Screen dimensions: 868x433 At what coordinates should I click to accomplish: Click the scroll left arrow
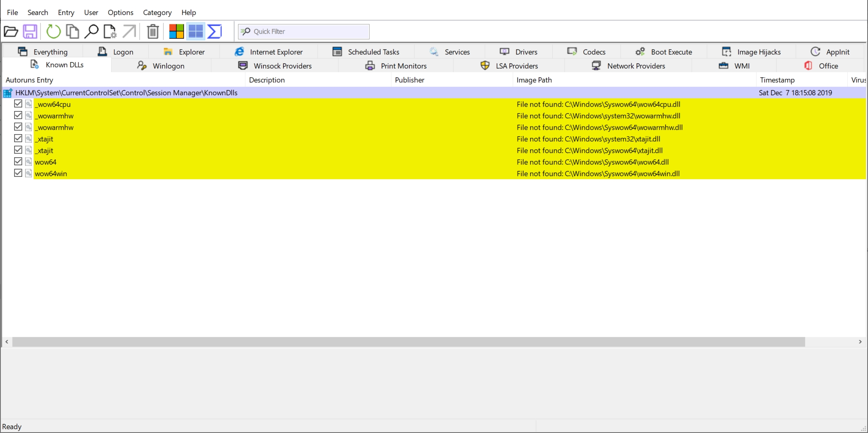coord(7,342)
